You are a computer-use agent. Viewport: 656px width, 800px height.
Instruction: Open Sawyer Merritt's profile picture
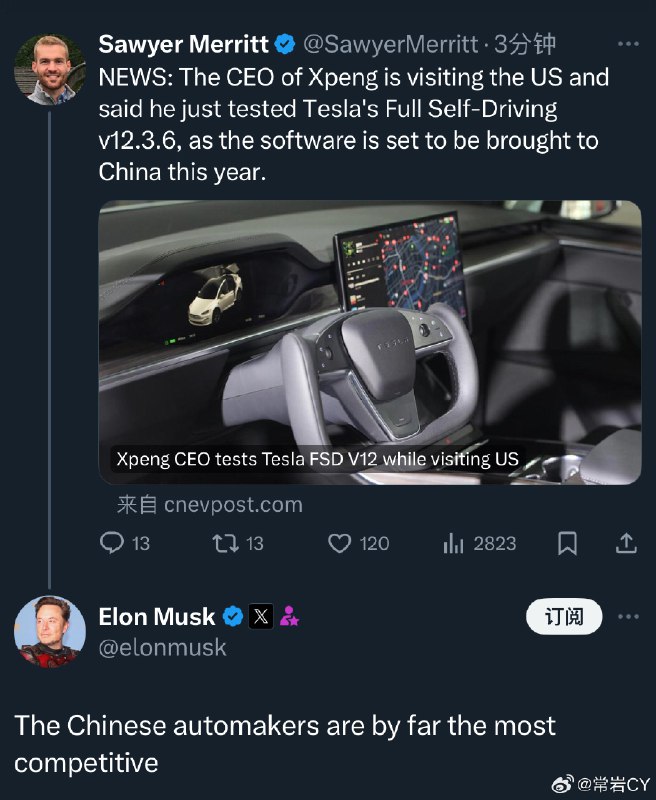pyautogui.click(x=49, y=70)
